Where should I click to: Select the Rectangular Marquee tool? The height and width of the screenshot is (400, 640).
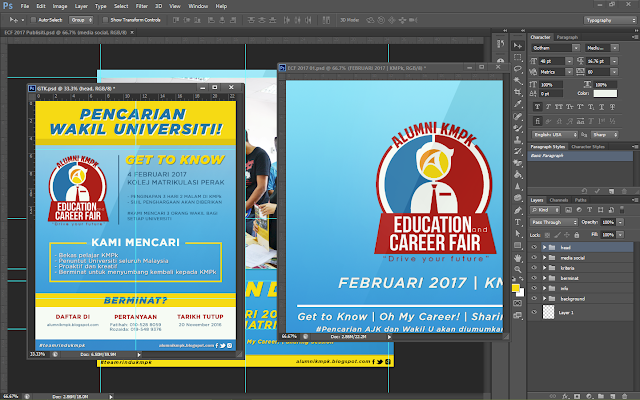(518, 57)
